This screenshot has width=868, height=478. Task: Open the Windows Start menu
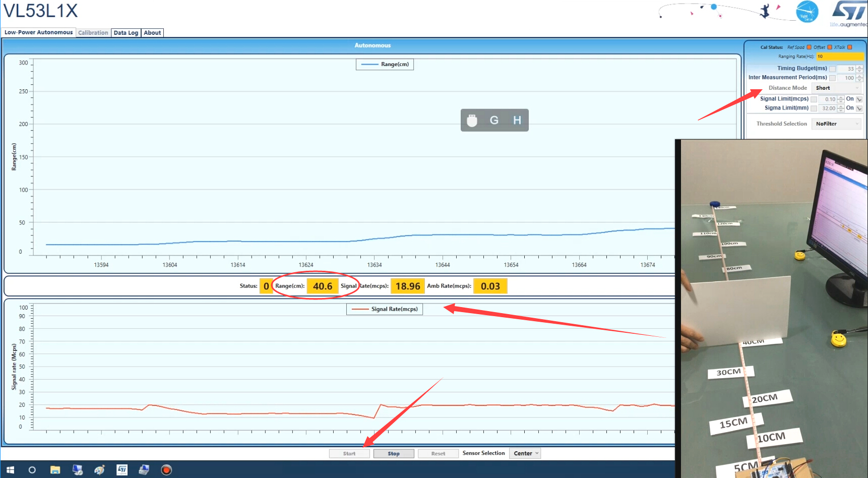coord(10,470)
